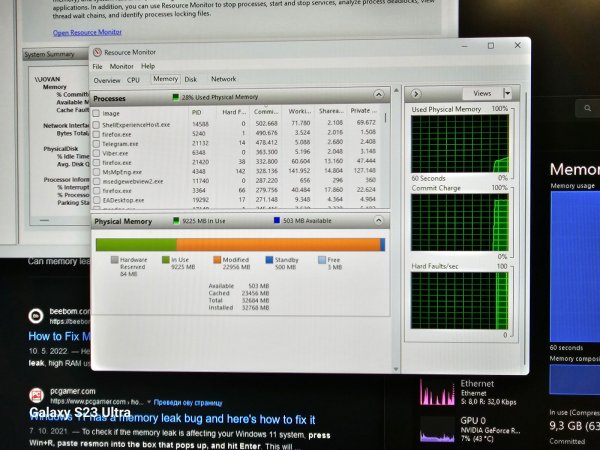Click the green In Use memory bar segment
The width and height of the screenshot is (600, 450).
click(x=136, y=245)
